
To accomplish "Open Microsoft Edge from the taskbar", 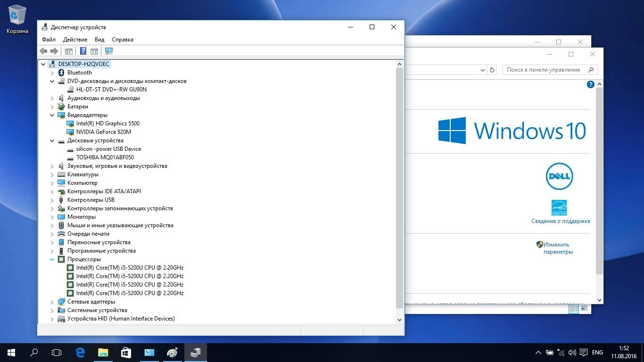I will click(80, 352).
